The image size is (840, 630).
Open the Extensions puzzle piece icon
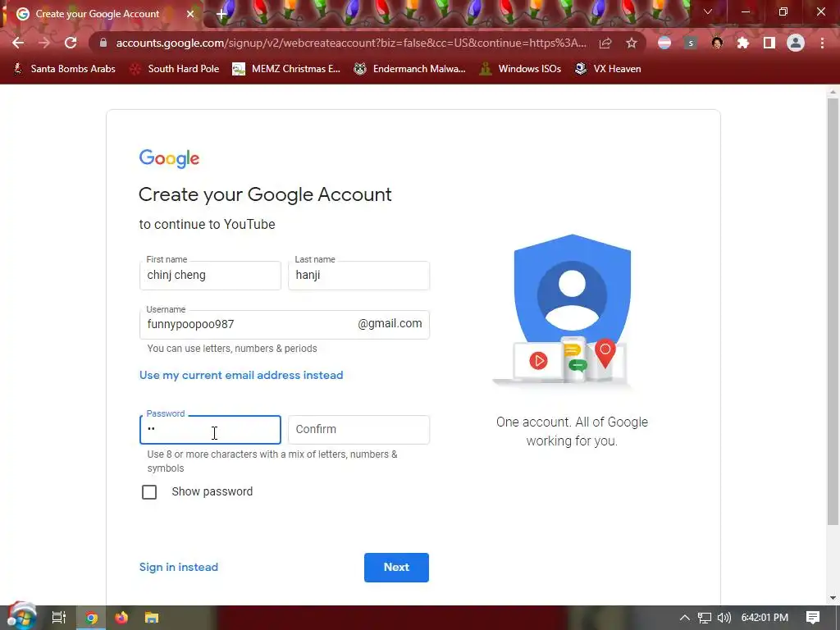point(743,43)
